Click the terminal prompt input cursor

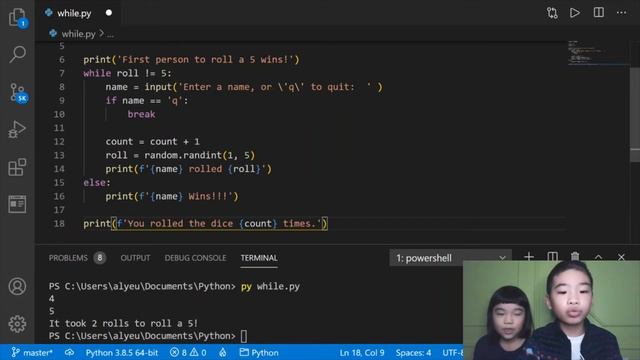(x=243, y=336)
